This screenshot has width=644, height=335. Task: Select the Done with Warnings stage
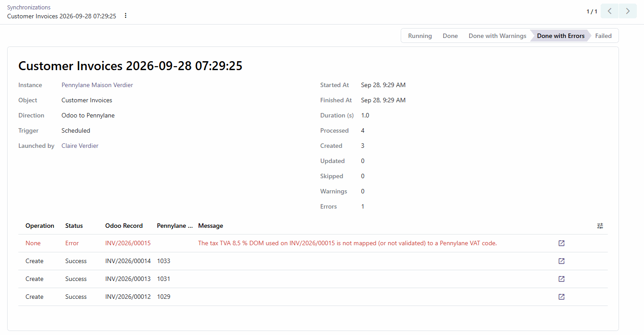497,36
